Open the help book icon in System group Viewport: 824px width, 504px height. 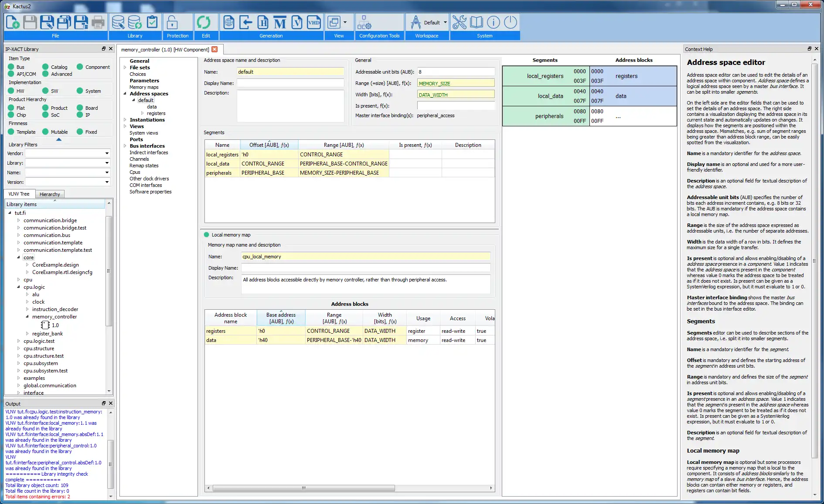(476, 22)
